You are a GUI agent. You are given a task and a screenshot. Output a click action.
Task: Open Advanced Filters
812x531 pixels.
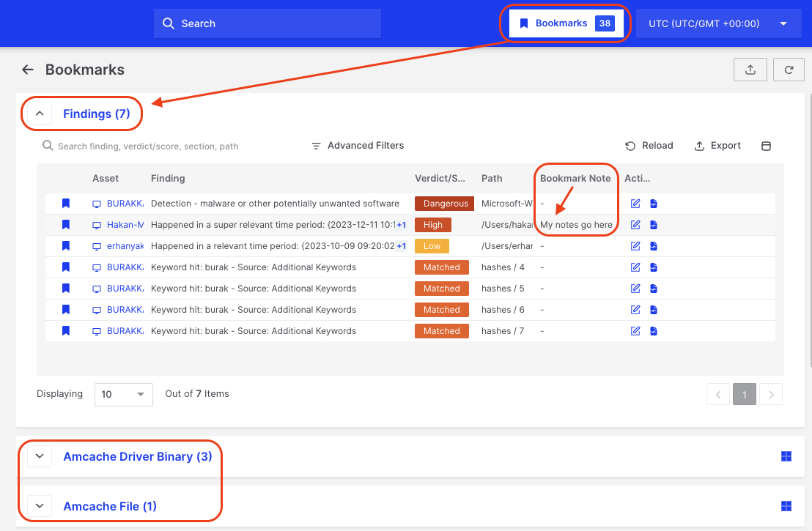pos(358,146)
